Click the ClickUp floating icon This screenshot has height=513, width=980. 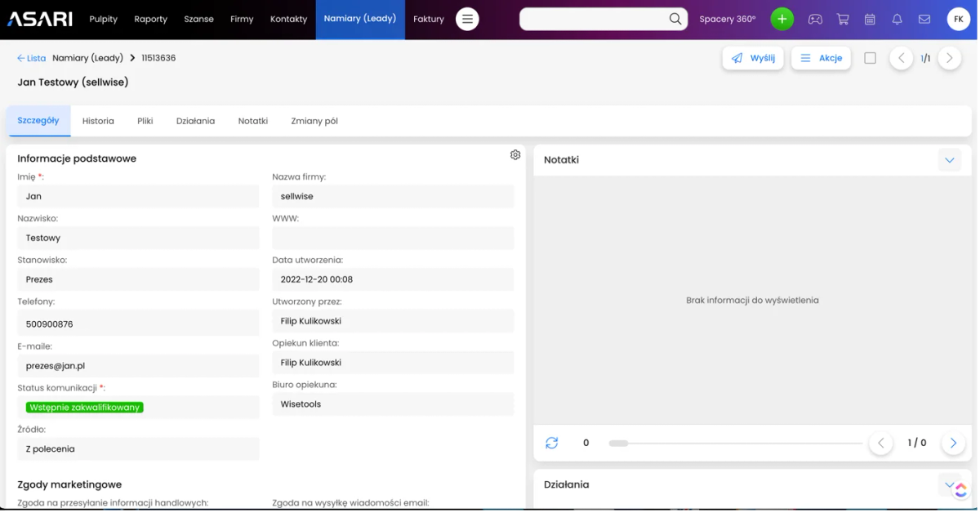point(960,490)
